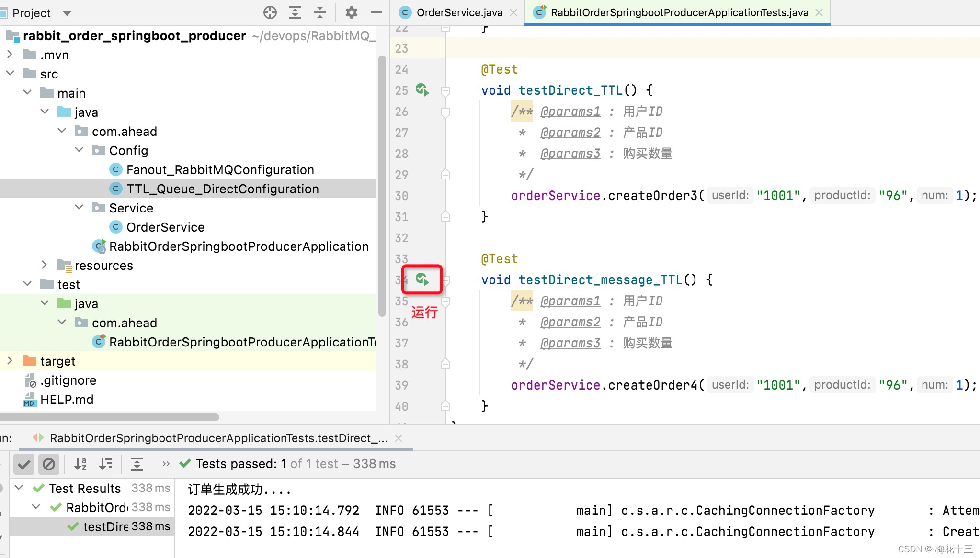
Task: Select HELP.md file in project tree
Action: [x=67, y=399]
